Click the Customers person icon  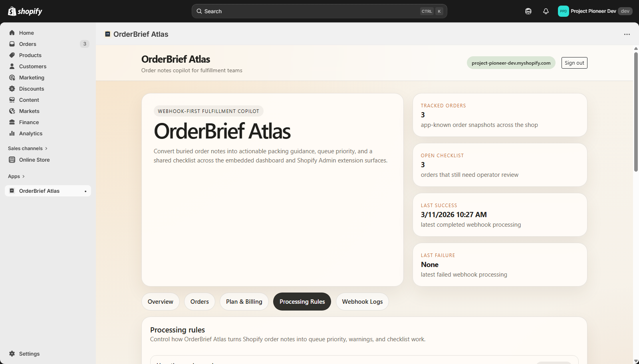(12, 66)
